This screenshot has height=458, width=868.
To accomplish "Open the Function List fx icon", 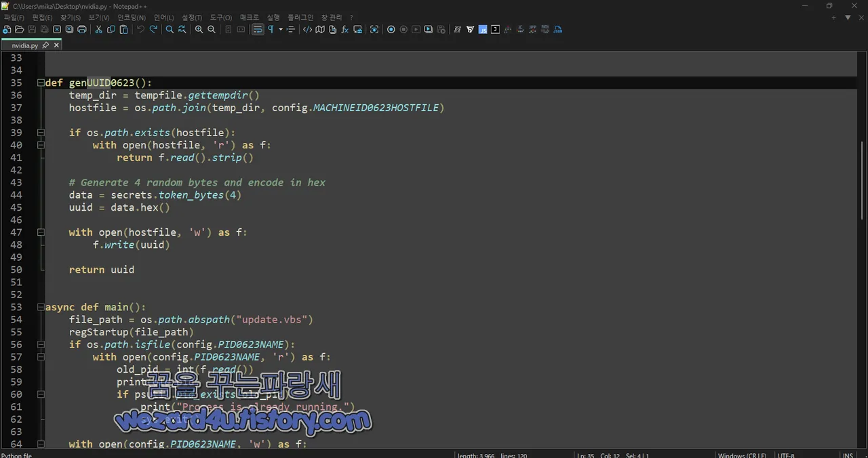I will [x=344, y=30].
